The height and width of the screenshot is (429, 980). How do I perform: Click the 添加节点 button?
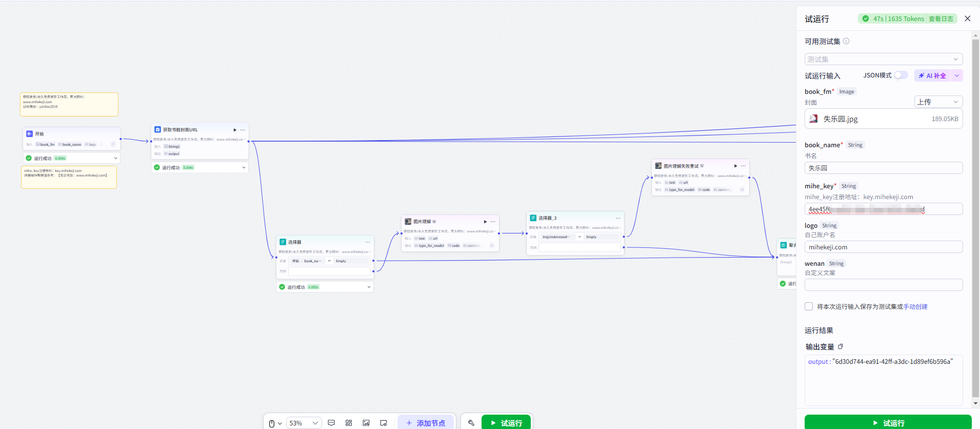(426, 423)
